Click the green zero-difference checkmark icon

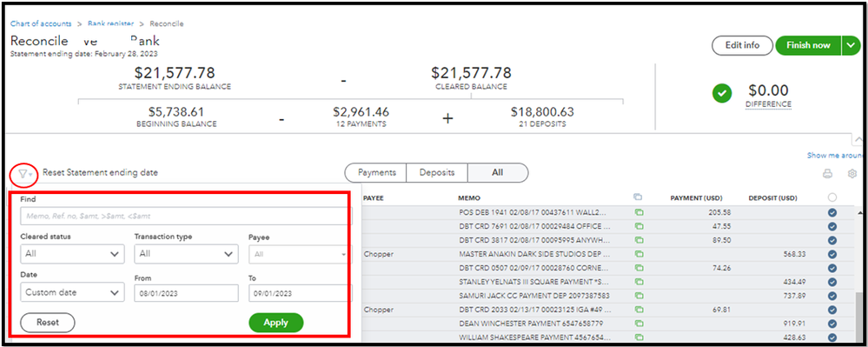click(x=722, y=94)
